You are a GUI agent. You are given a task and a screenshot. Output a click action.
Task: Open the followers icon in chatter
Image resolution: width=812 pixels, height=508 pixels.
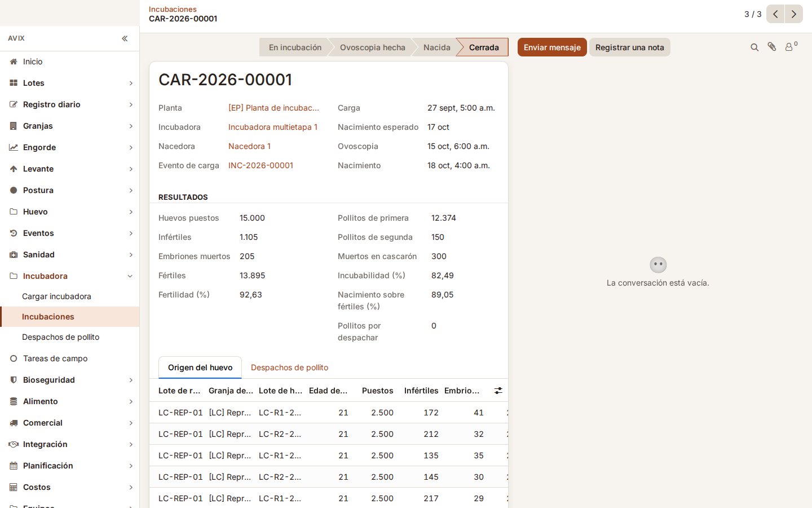pyautogui.click(x=791, y=46)
